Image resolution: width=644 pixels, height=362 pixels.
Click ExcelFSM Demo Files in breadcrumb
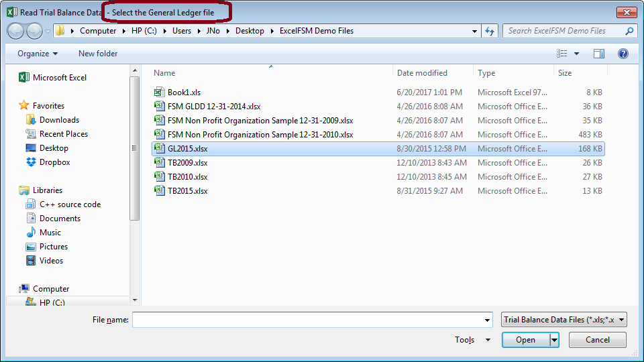[317, 31]
